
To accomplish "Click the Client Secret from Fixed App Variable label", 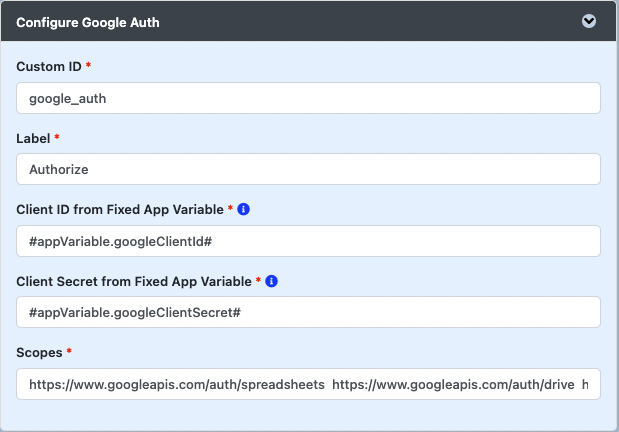I will (134, 281).
